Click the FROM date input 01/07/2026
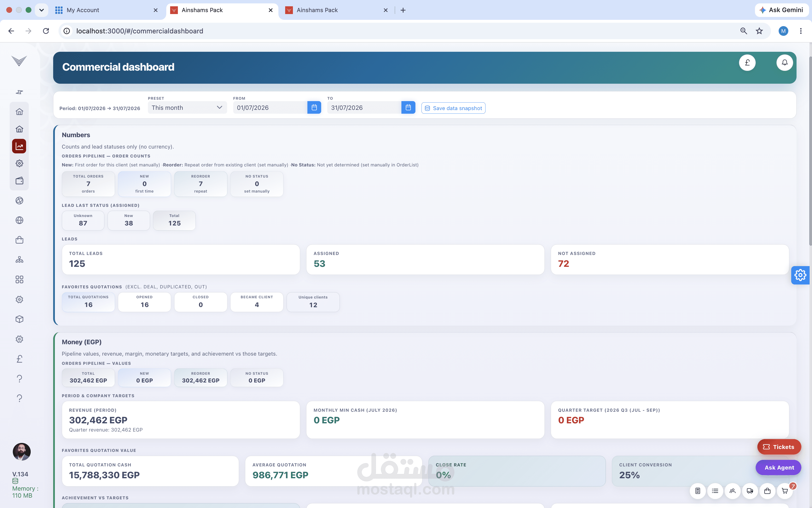This screenshot has height=508, width=812. point(270,107)
